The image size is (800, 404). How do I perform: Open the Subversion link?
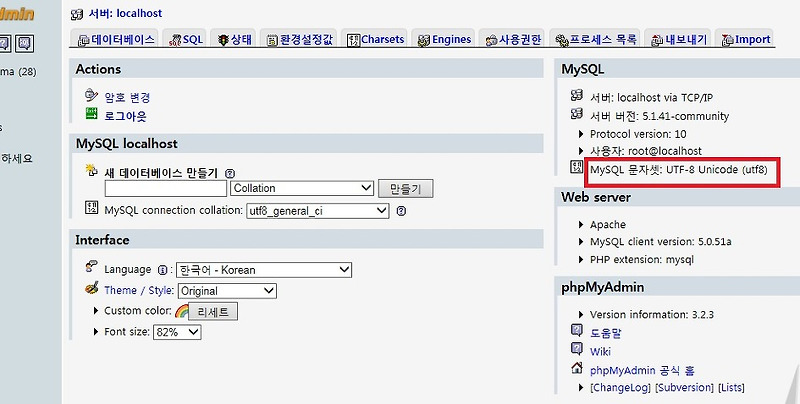coord(684,388)
